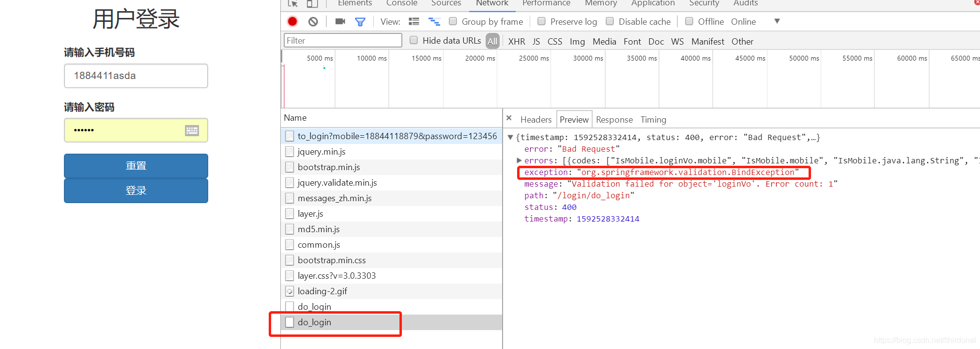Click the Name column header
Viewport: 980px width, 349px height.
[391, 118]
